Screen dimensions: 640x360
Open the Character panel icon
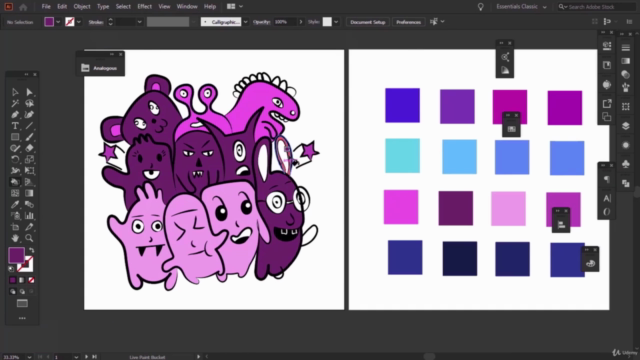click(x=607, y=198)
